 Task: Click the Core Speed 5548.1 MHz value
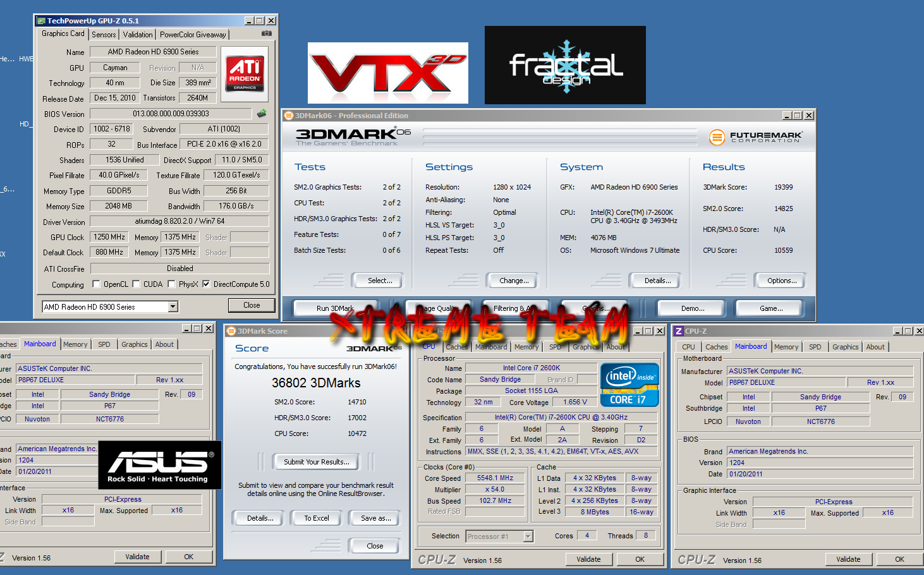coord(495,478)
